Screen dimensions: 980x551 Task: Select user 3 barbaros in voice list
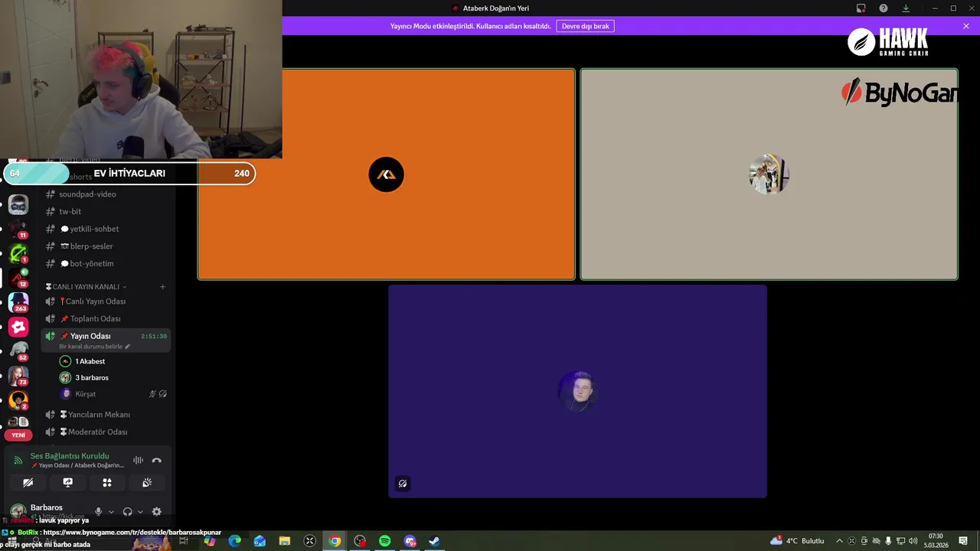pyautogui.click(x=92, y=378)
